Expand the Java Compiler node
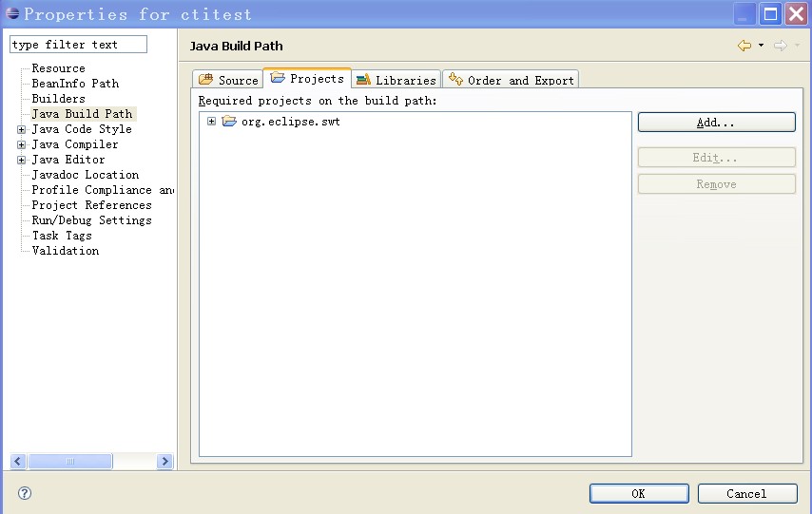The height and width of the screenshot is (514, 812). click(x=21, y=144)
